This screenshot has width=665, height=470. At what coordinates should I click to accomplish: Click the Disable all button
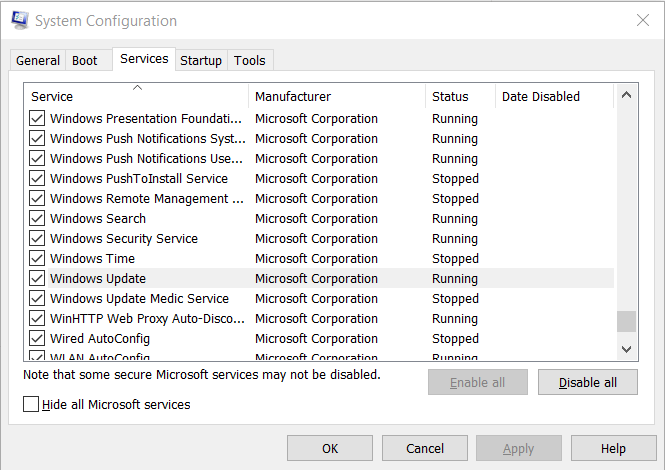588,382
